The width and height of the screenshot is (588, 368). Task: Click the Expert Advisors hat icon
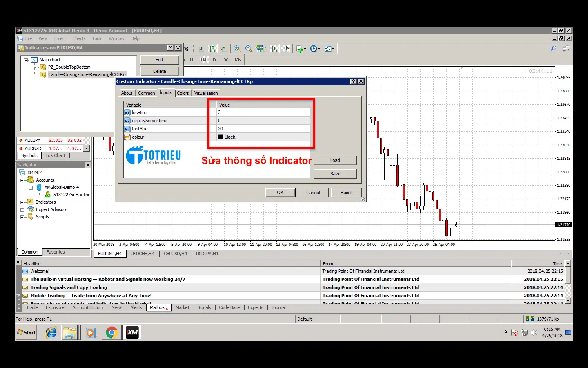pyautogui.click(x=31, y=209)
